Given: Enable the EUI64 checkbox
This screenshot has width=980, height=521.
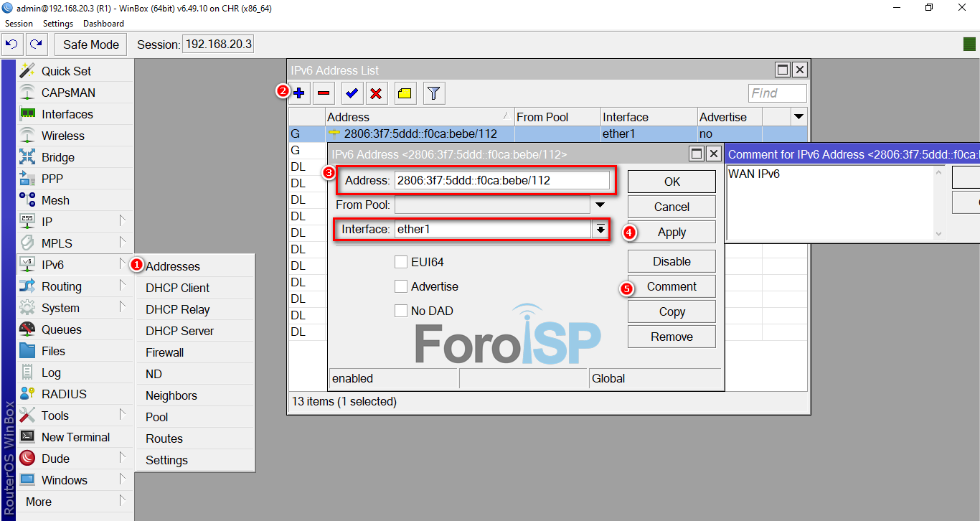Looking at the screenshot, I should click(401, 262).
